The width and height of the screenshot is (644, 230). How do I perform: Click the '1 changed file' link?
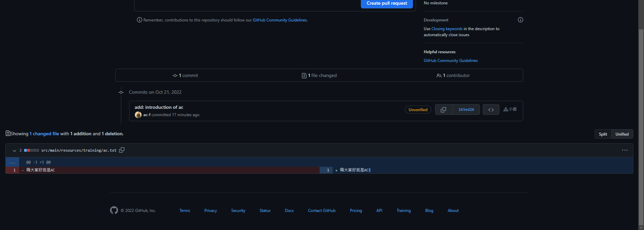point(44,134)
